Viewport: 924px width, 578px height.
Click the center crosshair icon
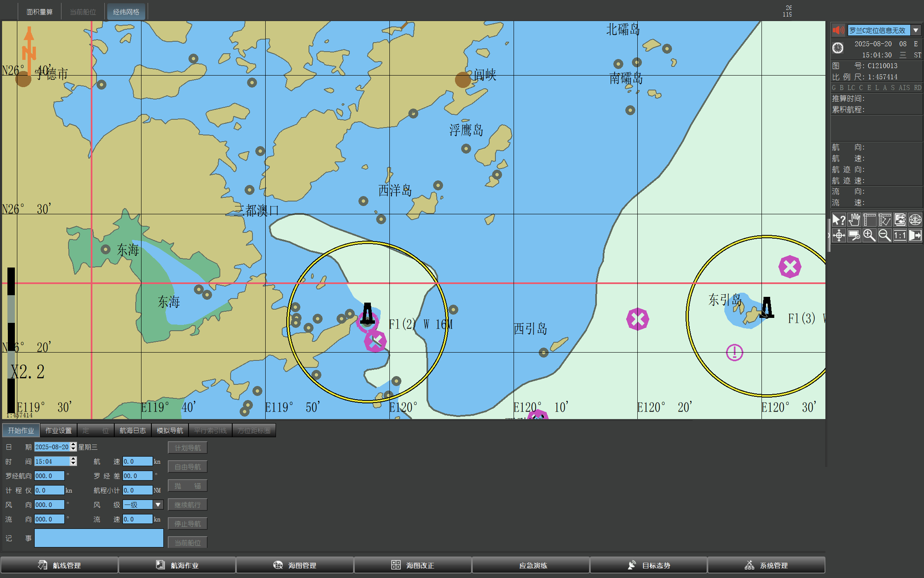point(839,235)
